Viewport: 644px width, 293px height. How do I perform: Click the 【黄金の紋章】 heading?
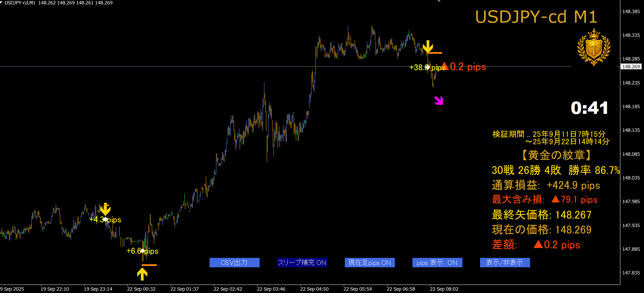click(x=556, y=155)
